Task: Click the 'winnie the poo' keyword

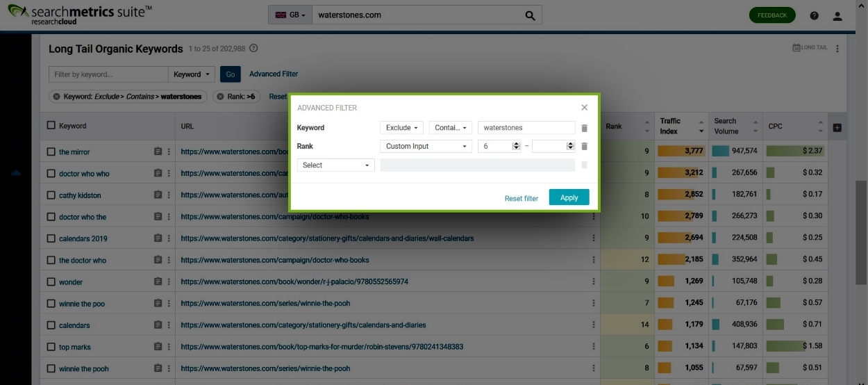Action: tap(82, 304)
